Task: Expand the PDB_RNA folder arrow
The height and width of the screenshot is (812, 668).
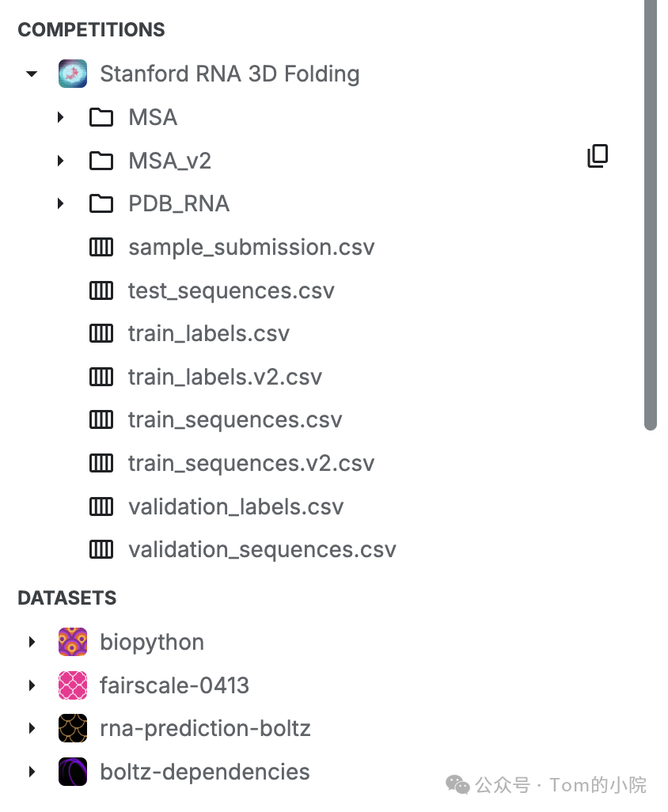Action: click(x=60, y=204)
